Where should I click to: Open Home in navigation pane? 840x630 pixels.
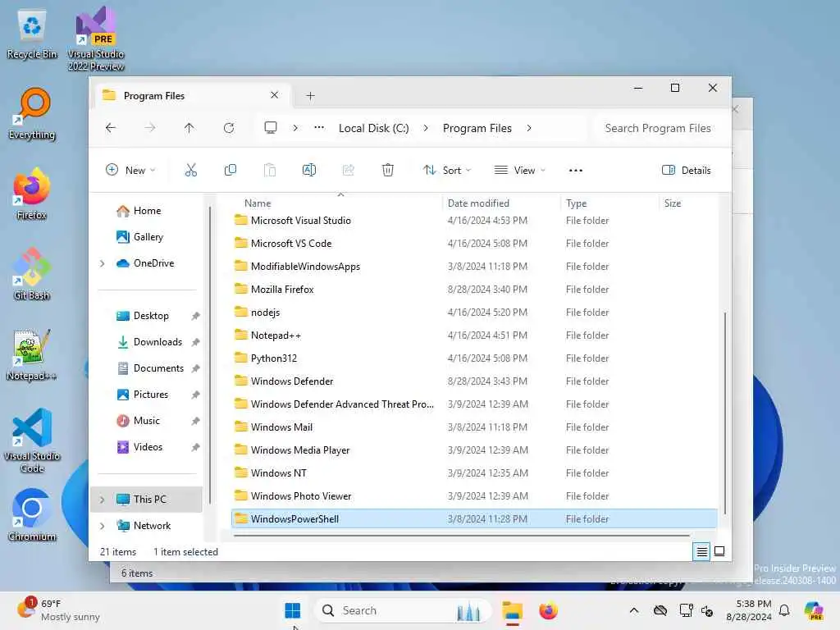(x=148, y=211)
